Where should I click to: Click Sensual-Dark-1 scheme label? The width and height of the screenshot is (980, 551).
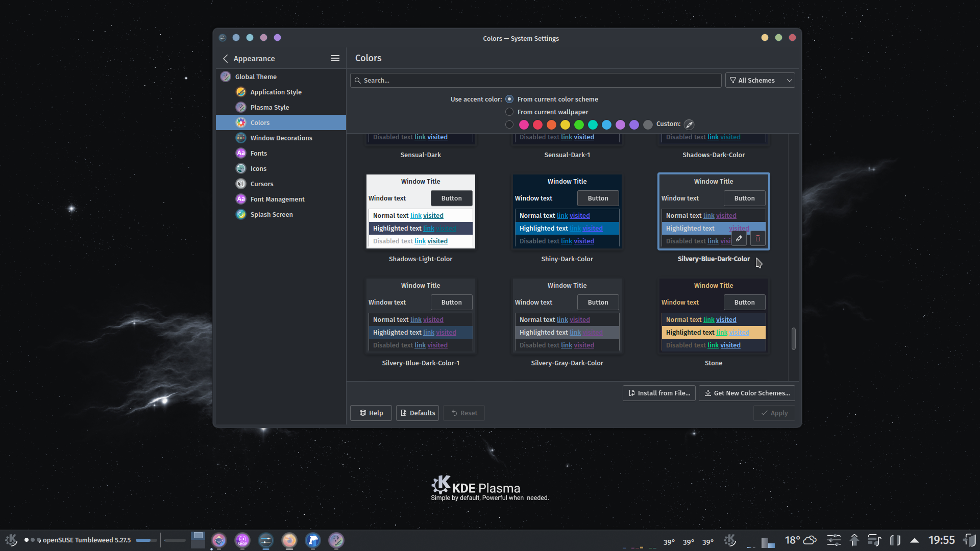point(567,155)
